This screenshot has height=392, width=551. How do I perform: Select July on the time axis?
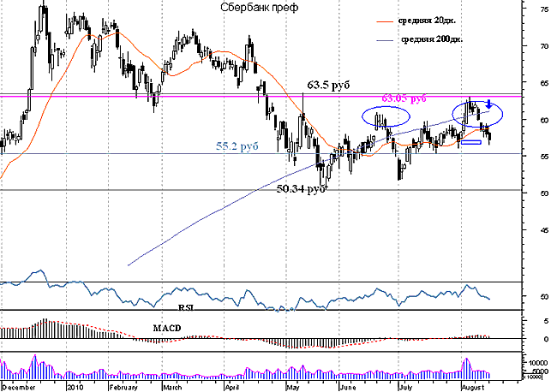point(406,388)
